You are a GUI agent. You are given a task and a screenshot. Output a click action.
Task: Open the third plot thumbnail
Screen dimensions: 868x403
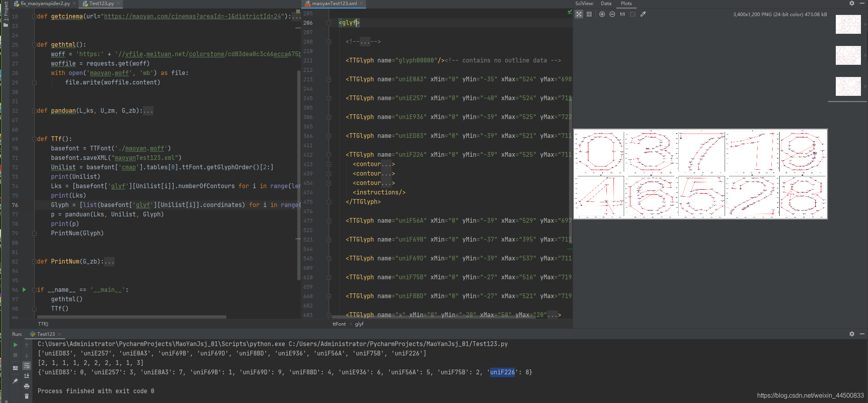click(848, 86)
